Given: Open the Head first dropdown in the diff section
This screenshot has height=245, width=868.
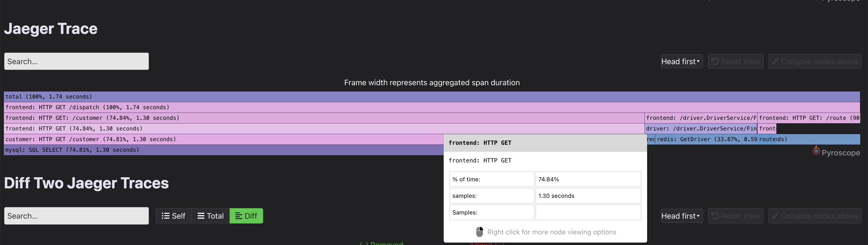Looking at the screenshot, I should (x=681, y=216).
